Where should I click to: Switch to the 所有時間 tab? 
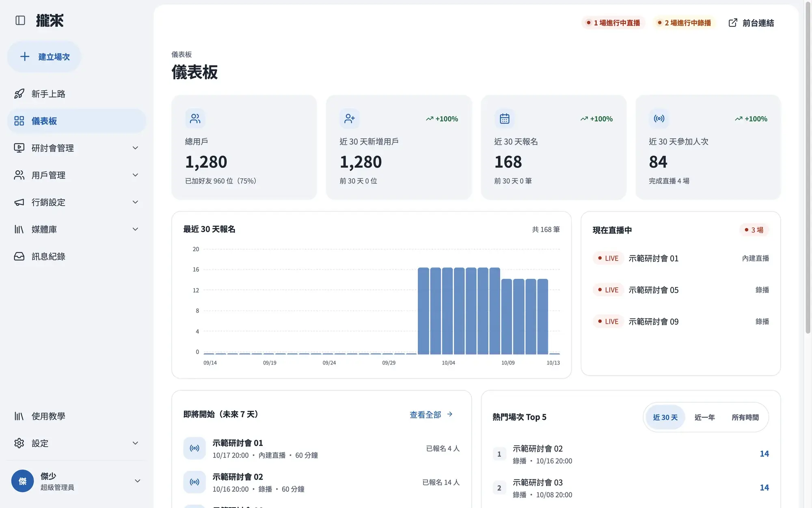pos(745,417)
